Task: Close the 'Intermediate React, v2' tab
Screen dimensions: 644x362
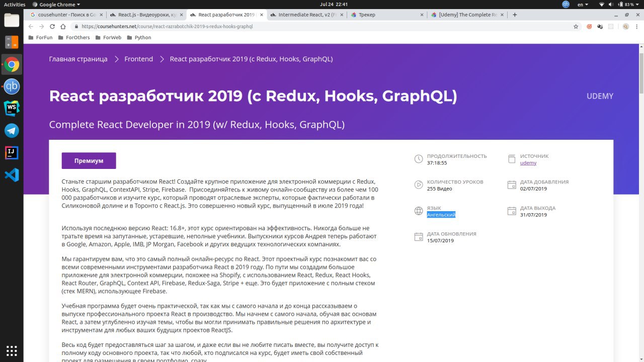Action: (x=342, y=15)
